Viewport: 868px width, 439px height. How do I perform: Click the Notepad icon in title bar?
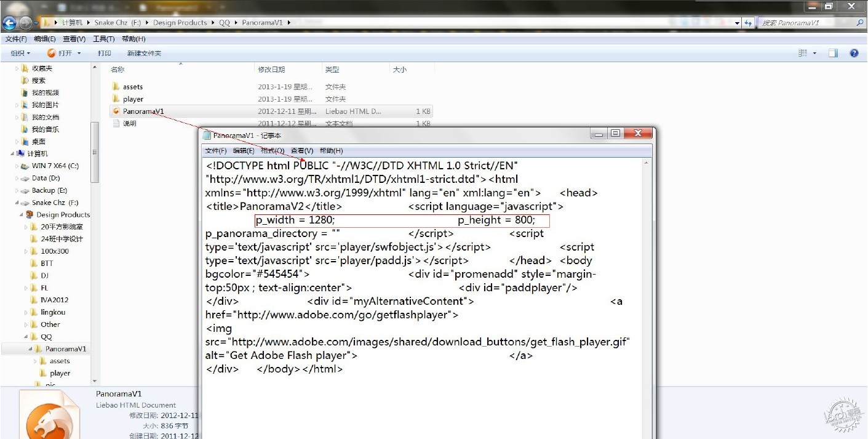[x=207, y=135]
